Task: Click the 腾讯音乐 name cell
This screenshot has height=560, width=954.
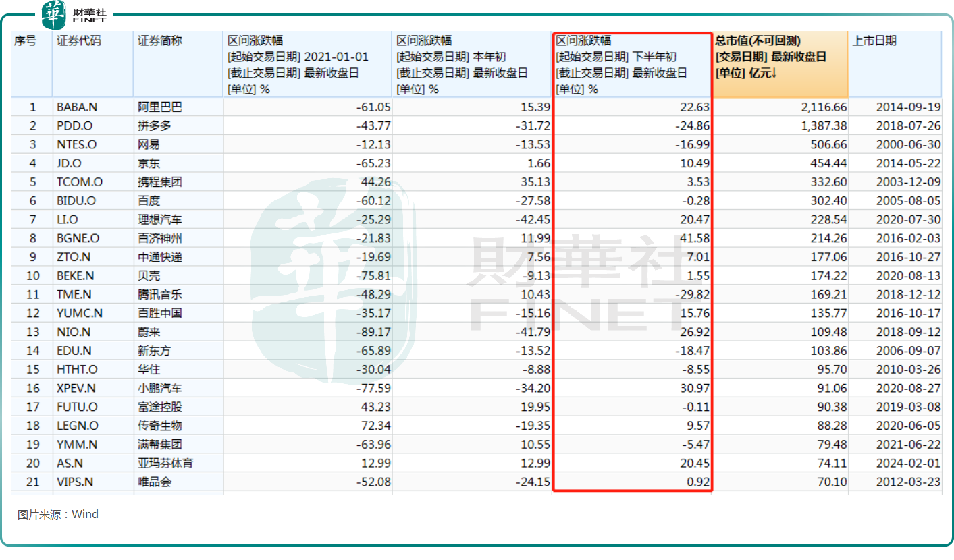Action: (x=178, y=295)
